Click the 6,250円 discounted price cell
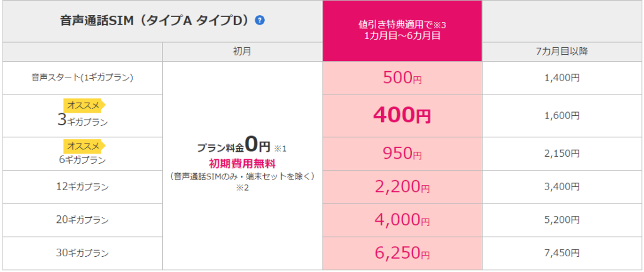644x272 pixels. click(x=402, y=253)
